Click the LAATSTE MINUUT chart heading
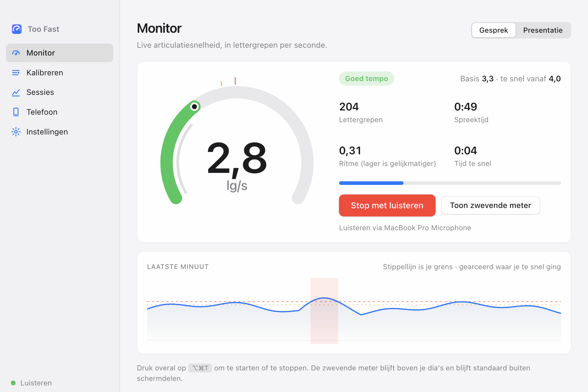 click(x=178, y=267)
